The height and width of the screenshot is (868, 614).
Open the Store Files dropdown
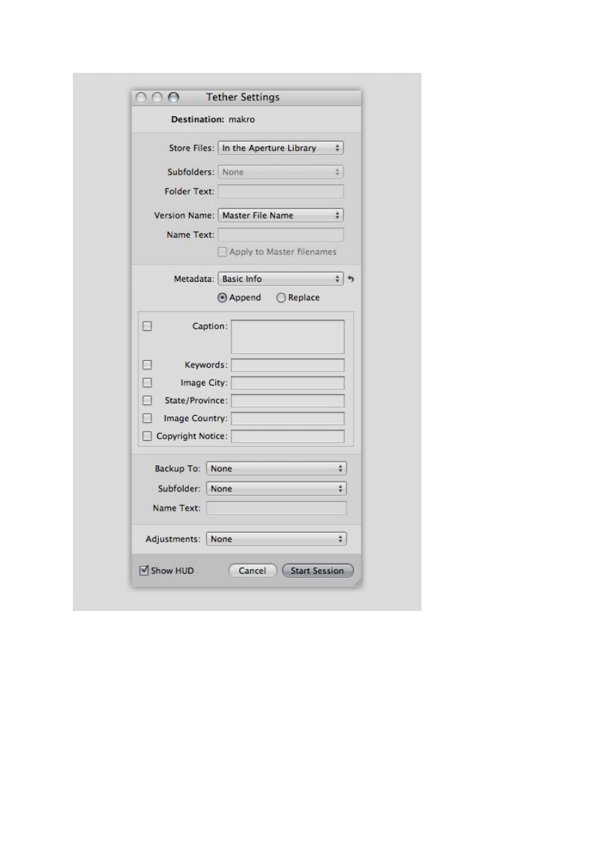click(x=281, y=148)
